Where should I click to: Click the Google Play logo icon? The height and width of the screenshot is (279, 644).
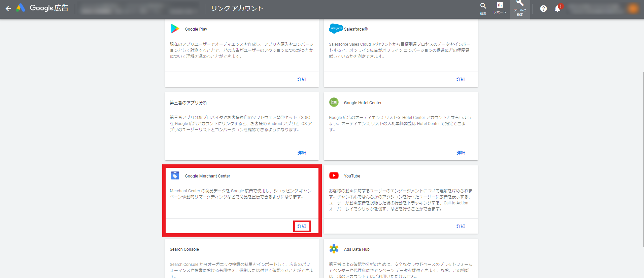coord(175,29)
